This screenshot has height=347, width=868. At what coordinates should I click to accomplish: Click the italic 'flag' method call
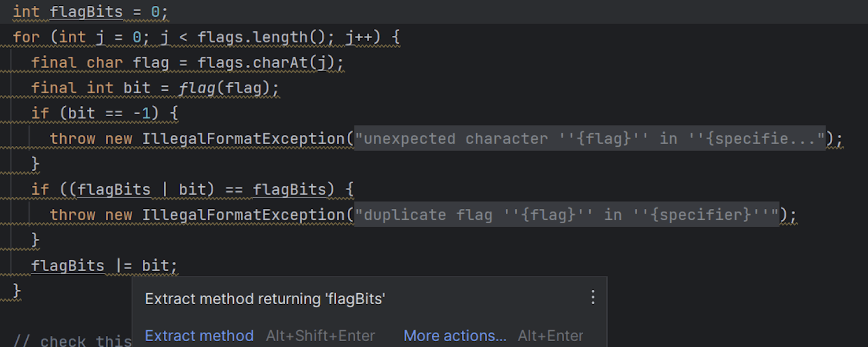pos(193,88)
